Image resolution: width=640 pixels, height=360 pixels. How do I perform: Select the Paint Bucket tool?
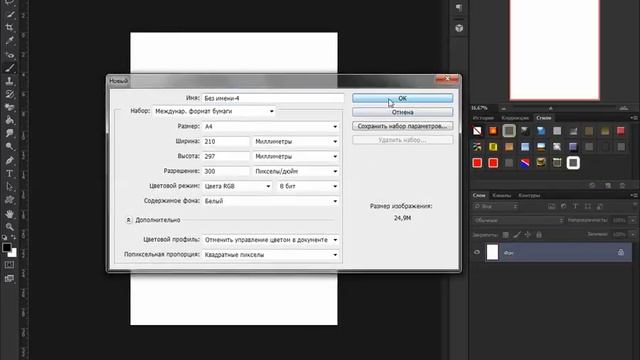[x=10, y=120]
